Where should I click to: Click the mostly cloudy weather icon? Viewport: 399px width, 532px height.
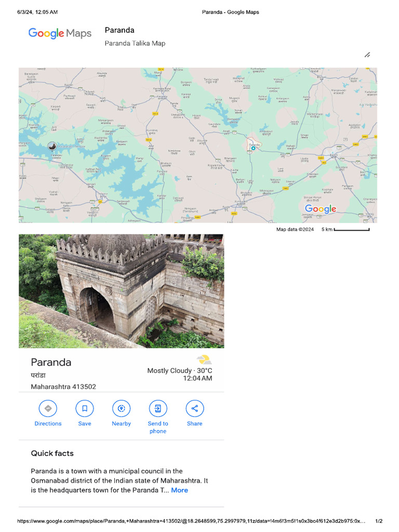click(204, 360)
